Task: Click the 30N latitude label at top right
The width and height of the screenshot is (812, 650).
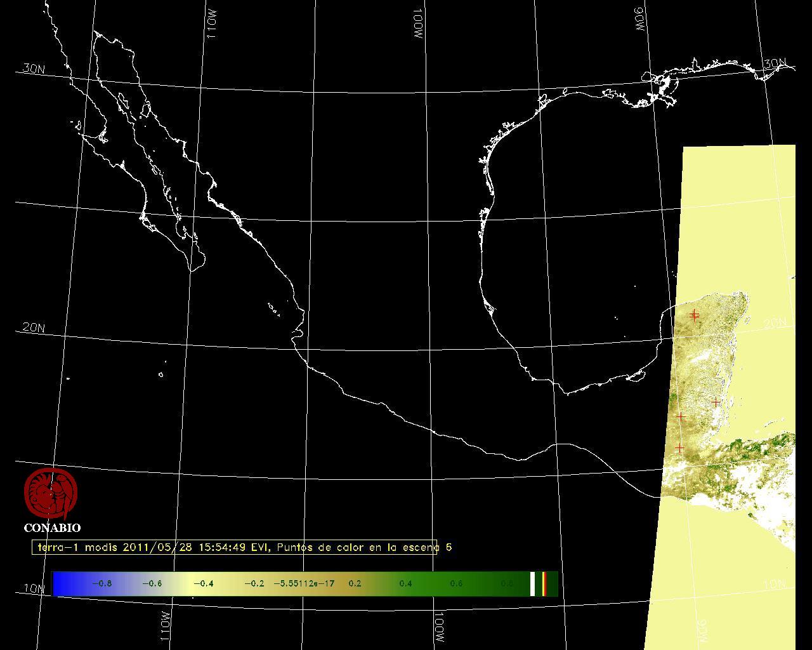Action: [775, 63]
